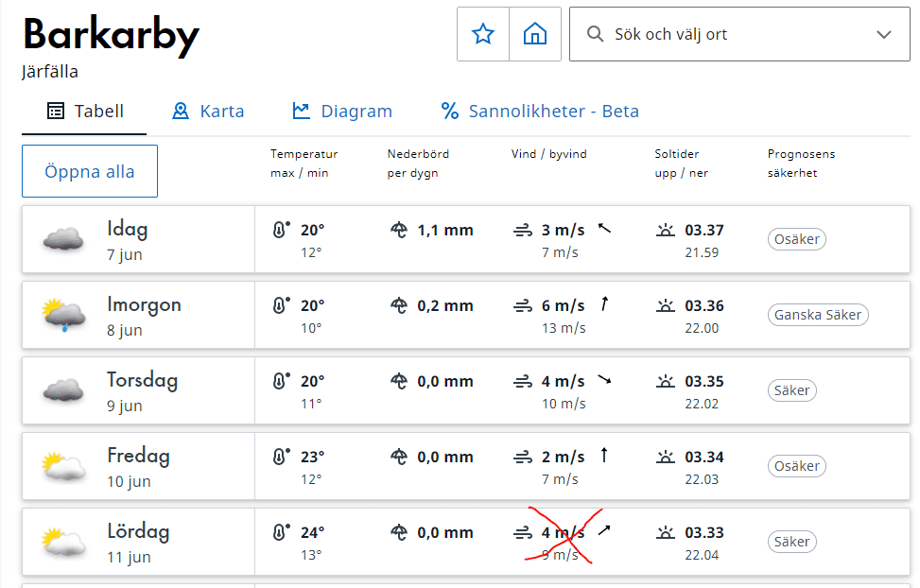The image size is (920, 588).
Task: Open the Diagram tab
Action: pyautogui.click(x=342, y=112)
